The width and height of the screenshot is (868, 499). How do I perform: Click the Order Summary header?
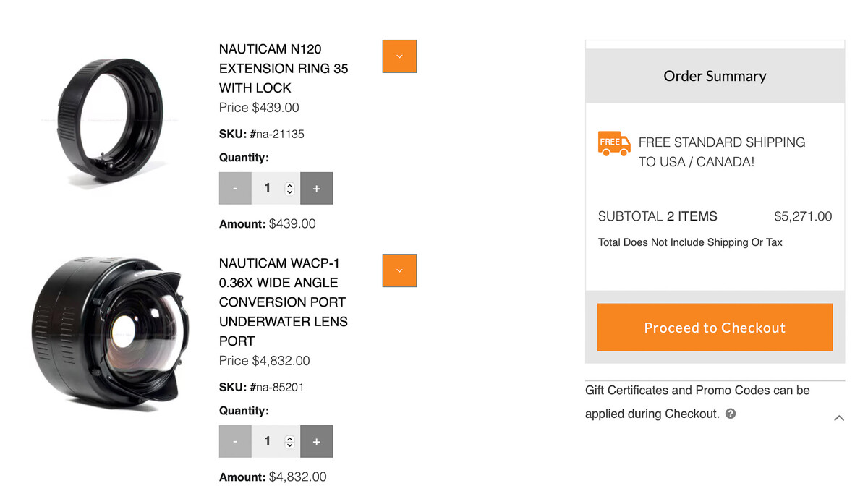point(715,76)
